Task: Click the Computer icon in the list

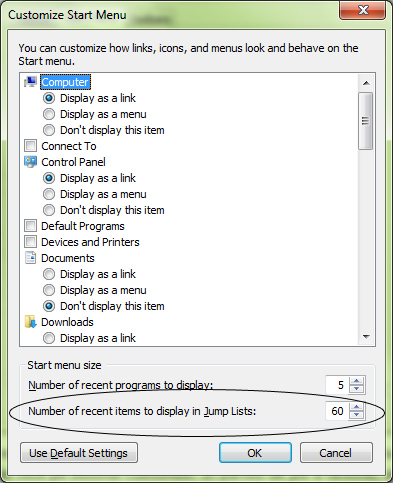Action: tap(30, 82)
